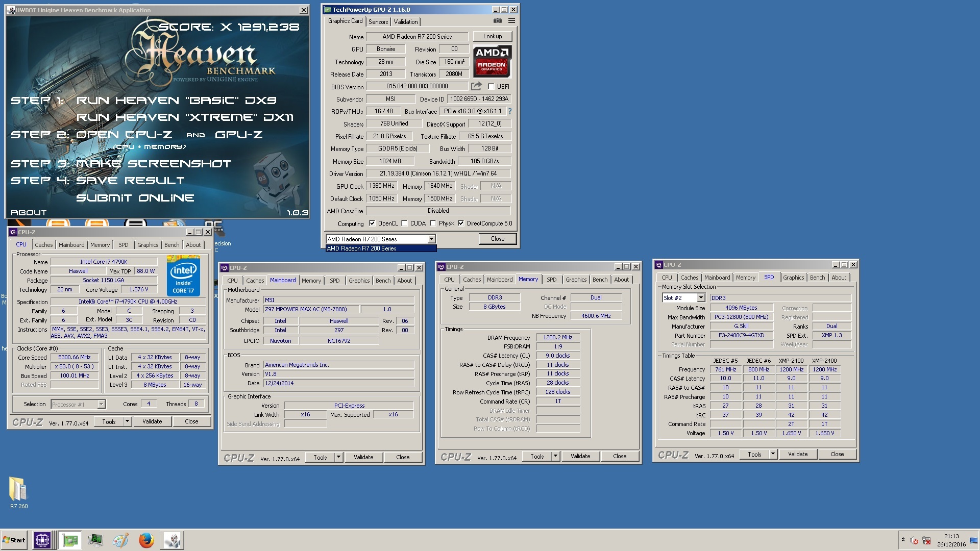Click Validate in the CPU-Z CPU window

coord(152,421)
